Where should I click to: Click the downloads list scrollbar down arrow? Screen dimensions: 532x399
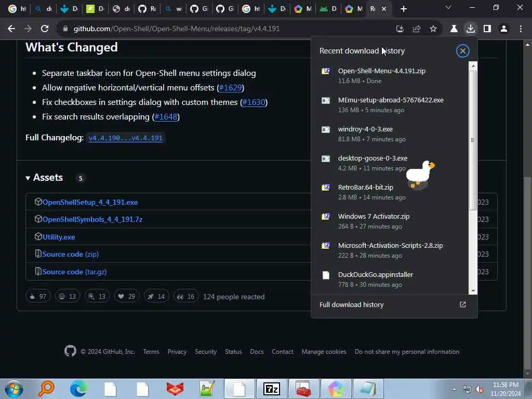(x=473, y=291)
